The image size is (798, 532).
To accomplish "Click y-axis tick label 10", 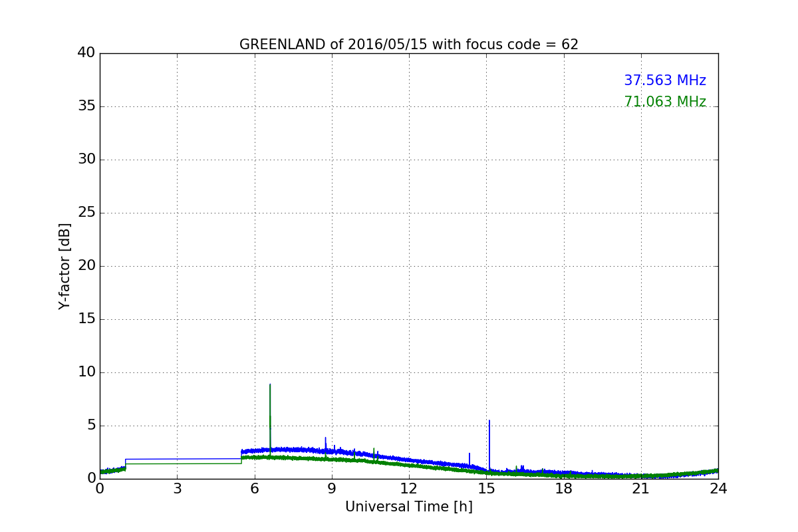I will tap(86, 372).
